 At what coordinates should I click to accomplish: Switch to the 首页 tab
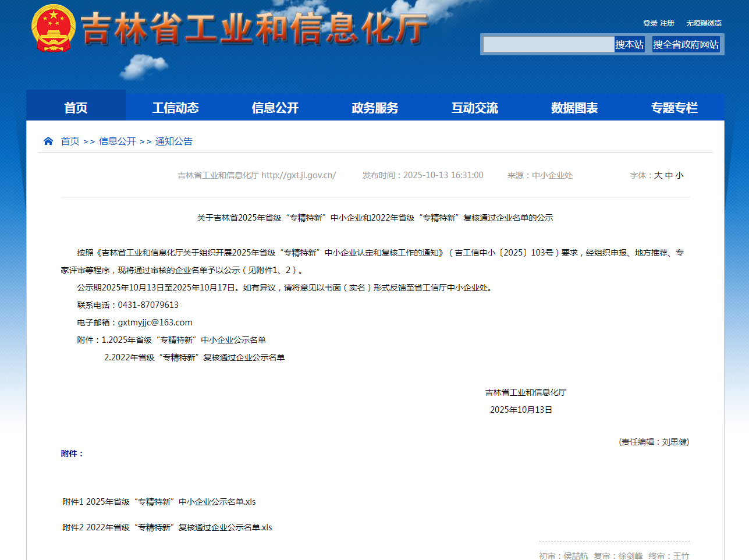pyautogui.click(x=76, y=107)
